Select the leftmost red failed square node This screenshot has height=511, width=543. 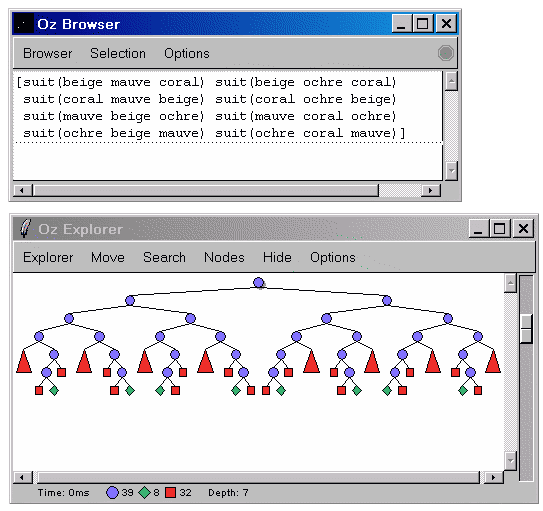click(39, 391)
